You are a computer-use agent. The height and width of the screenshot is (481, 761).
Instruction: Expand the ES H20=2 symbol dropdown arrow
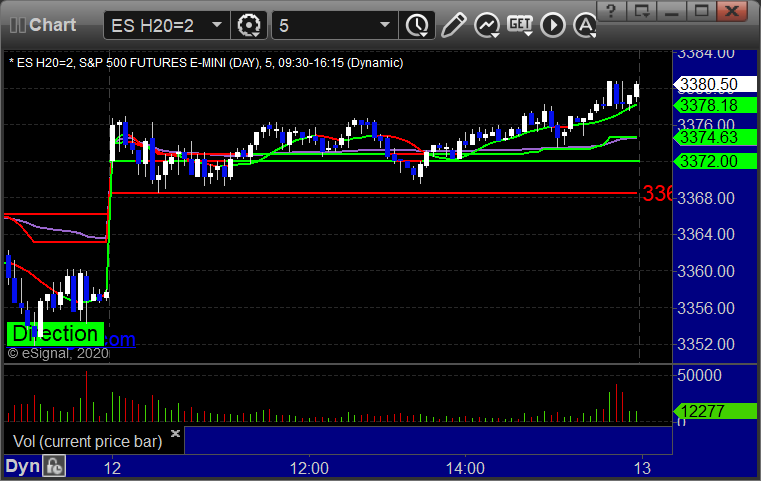click(217, 25)
